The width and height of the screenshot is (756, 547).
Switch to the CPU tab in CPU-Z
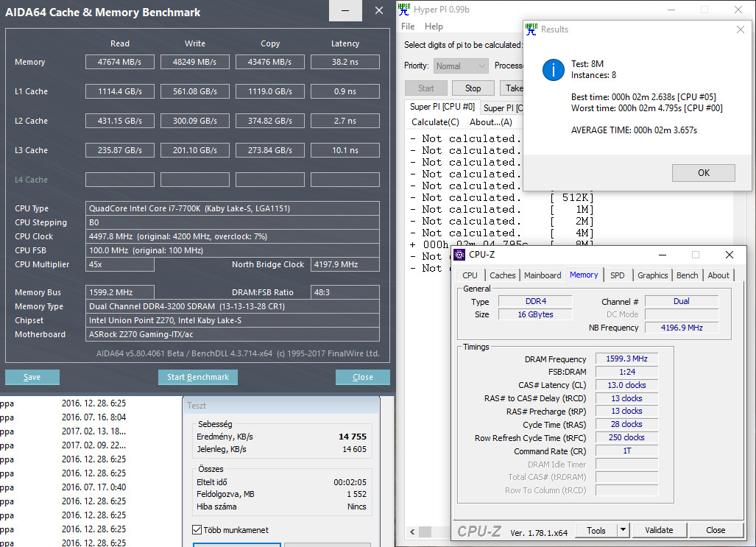470,275
